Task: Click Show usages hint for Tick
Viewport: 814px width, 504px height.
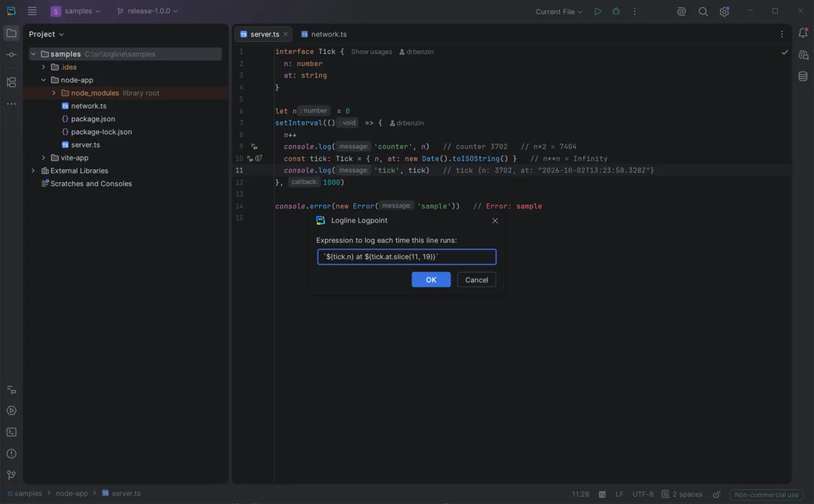Action: pyautogui.click(x=371, y=51)
